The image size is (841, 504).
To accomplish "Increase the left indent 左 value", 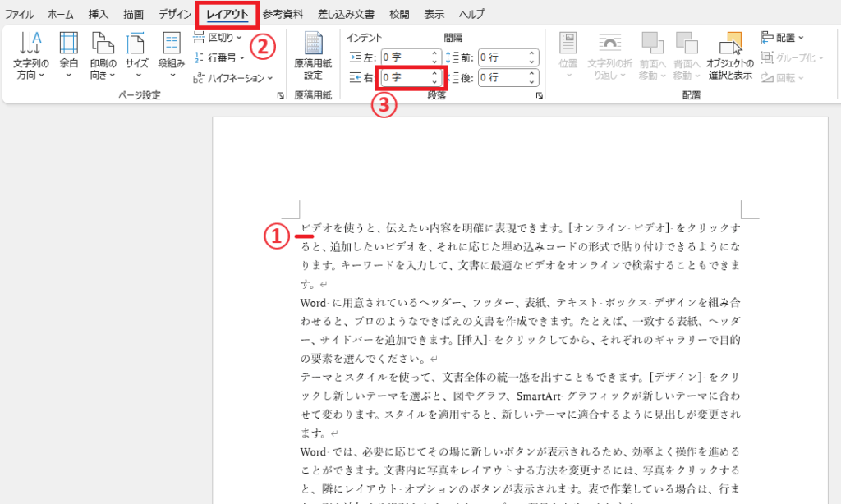I will pyautogui.click(x=434, y=53).
